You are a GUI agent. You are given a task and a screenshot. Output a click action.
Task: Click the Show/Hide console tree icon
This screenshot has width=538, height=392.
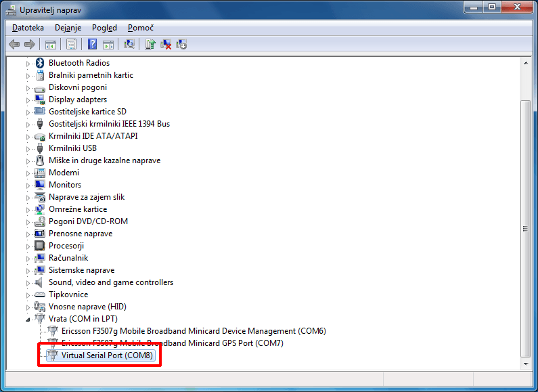(50, 45)
